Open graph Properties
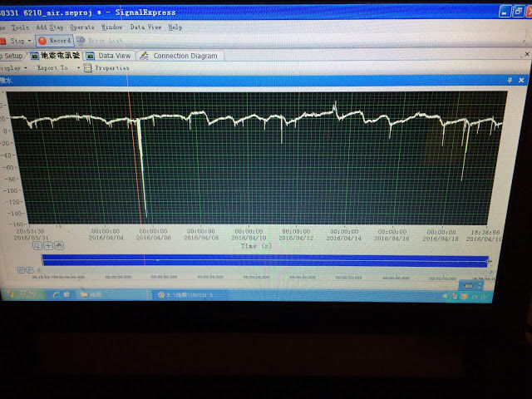Viewport: 532px width, 399px height. [106, 68]
